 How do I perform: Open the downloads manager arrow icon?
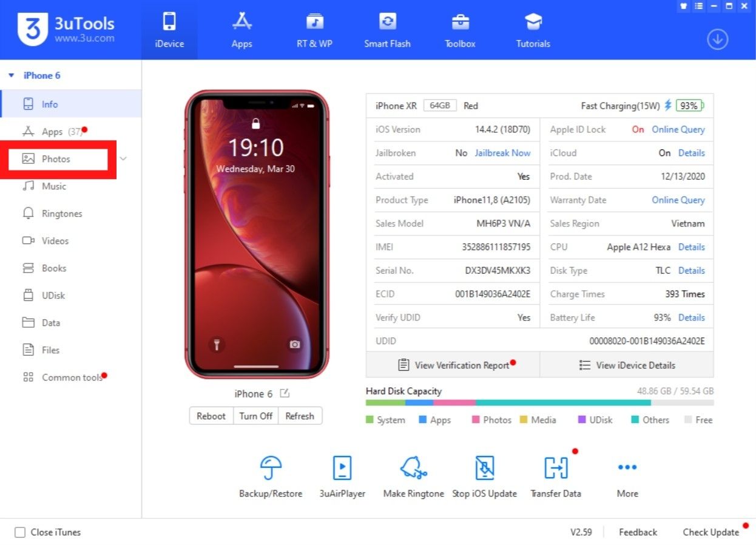pos(717,39)
